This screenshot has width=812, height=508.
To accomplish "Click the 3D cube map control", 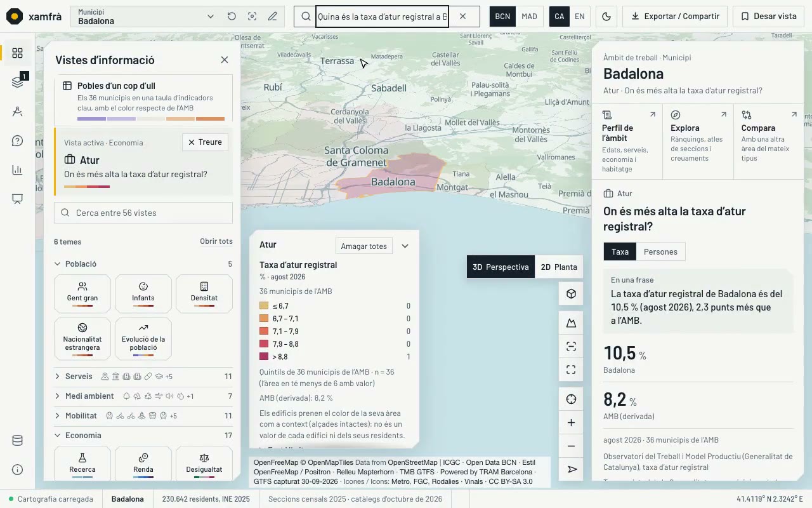I will point(571,294).
